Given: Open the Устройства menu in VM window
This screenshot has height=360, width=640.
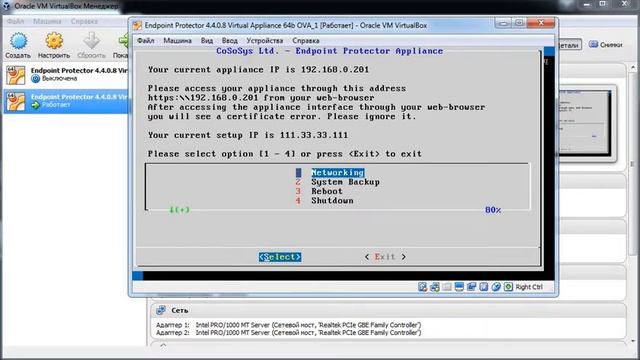Looking at the screenshot, I should 264,40.
